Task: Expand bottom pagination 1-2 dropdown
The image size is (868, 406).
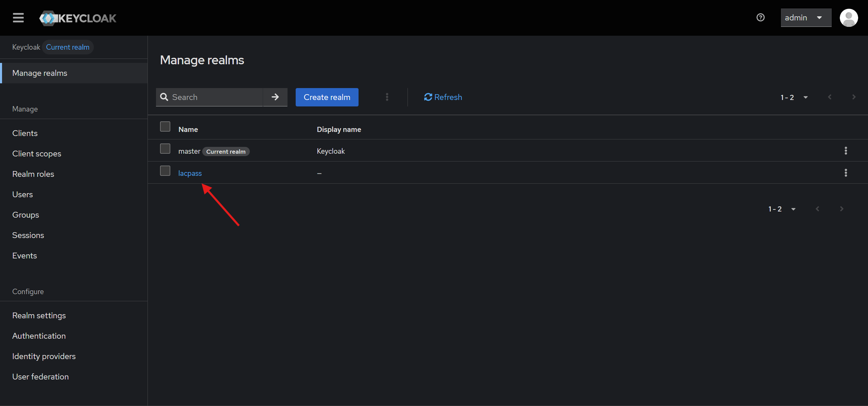Action: pos(782,209)
